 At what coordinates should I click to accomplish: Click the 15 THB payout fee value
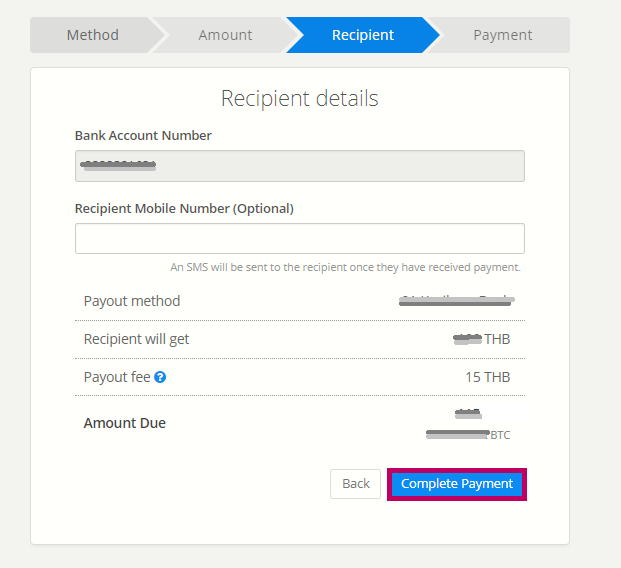pyautogui.click(x=488, y=377)
